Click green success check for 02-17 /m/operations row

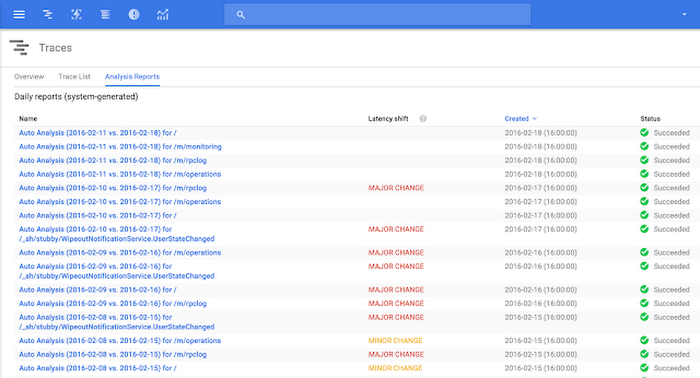(x=644, y=201)
